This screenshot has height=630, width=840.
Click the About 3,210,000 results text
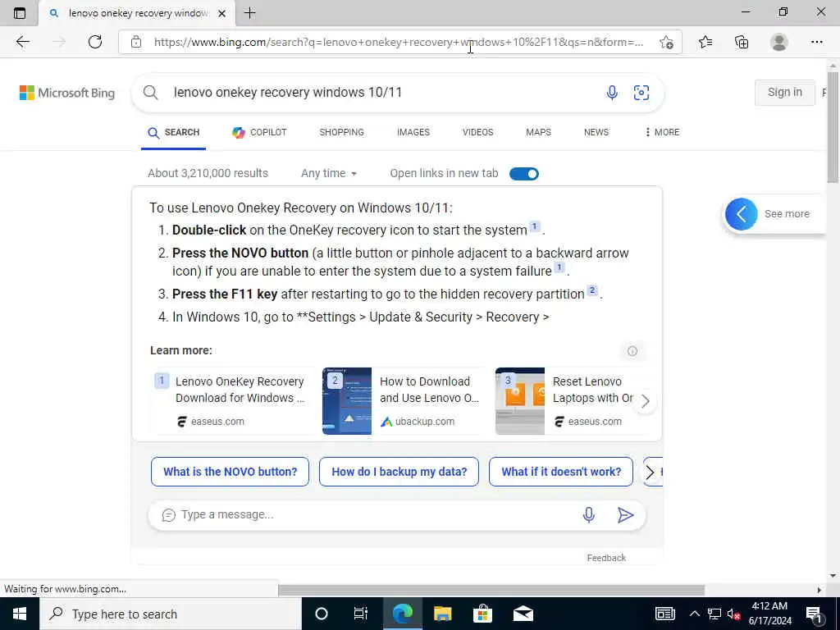point(208,174)
